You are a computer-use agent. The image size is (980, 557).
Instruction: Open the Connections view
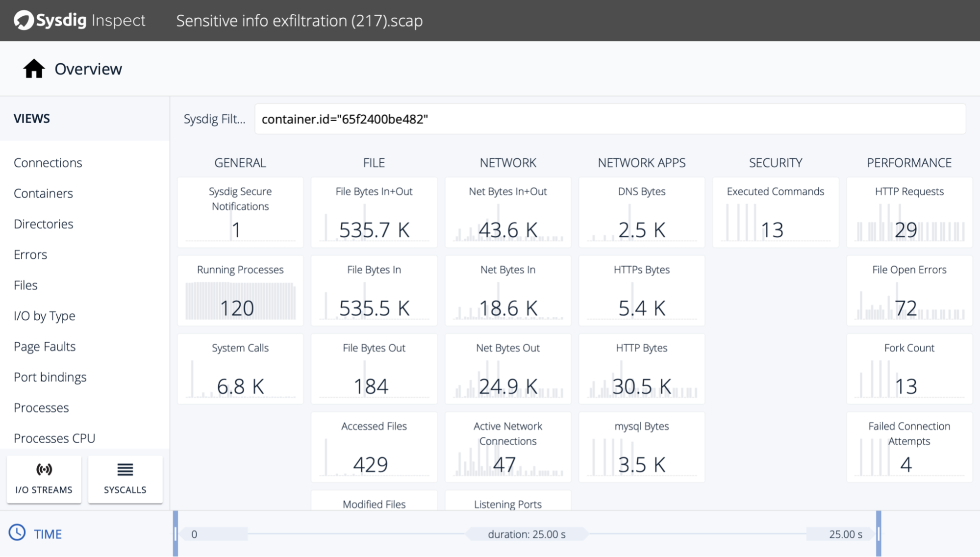click(48, 163)
